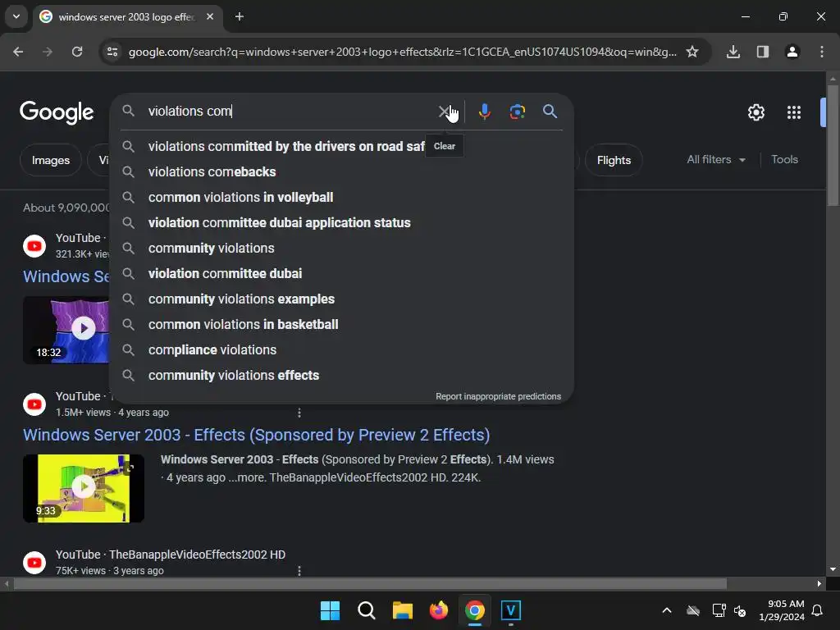840x630 pixels.
Task: Open the Google apps grid
Action: click(793, 112)
